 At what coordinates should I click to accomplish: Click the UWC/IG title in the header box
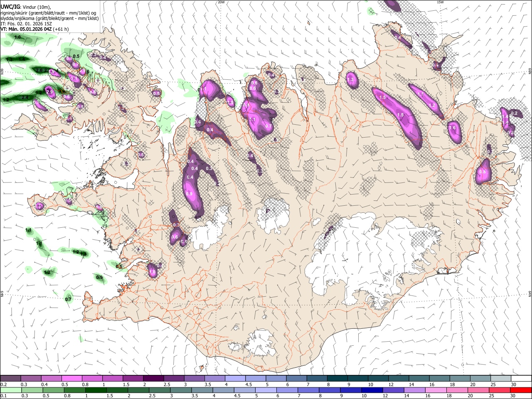click(10, 6)
